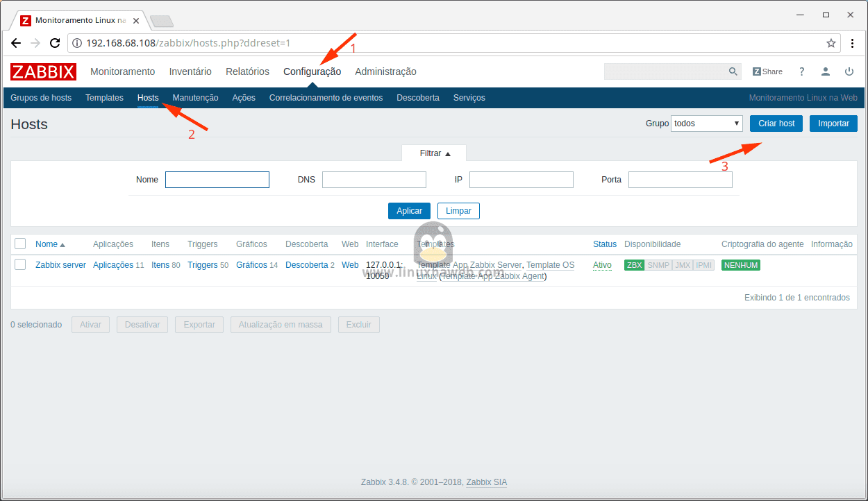Open the help question mark icon

[801, 71]
